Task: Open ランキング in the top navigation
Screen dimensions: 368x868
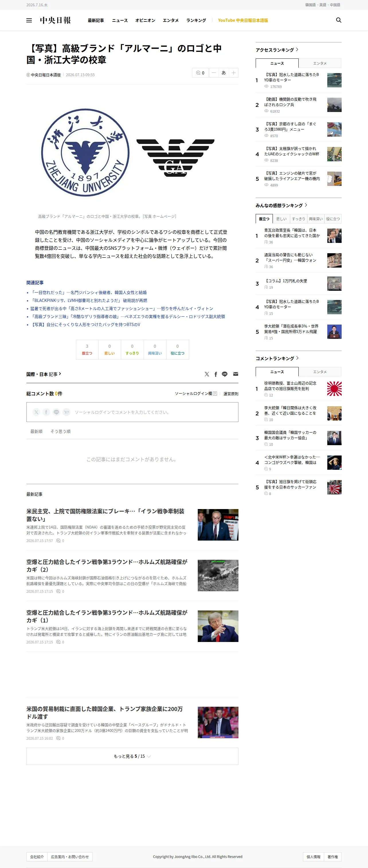Action: 196,20
